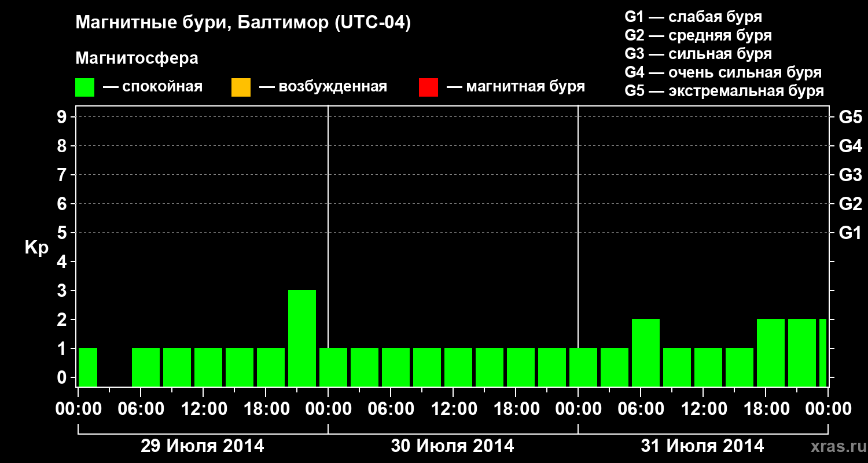
Task: Click the '— спокойная' legend text
Action: [153, 87]
